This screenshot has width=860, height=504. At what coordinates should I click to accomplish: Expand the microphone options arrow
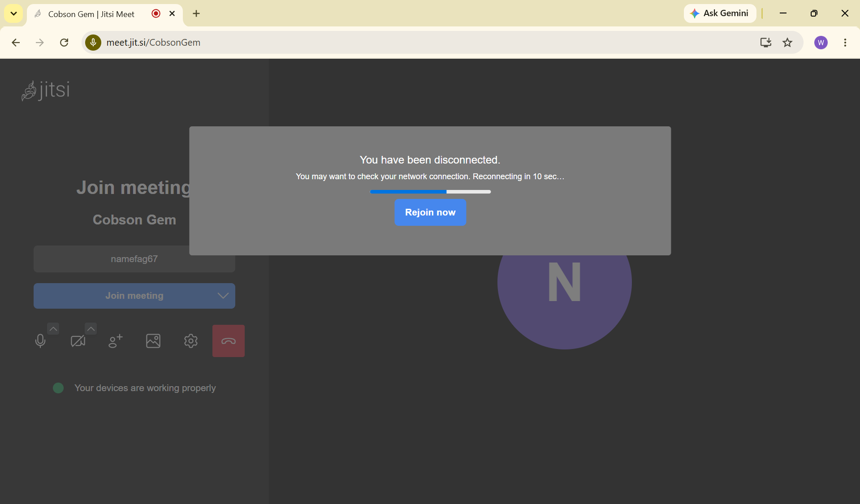click(x=53, y=329)
